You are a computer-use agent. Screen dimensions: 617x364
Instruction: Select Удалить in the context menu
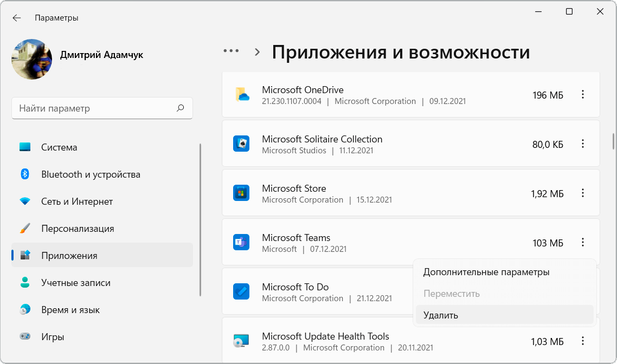pyautogui.click(x=441, y=315)
